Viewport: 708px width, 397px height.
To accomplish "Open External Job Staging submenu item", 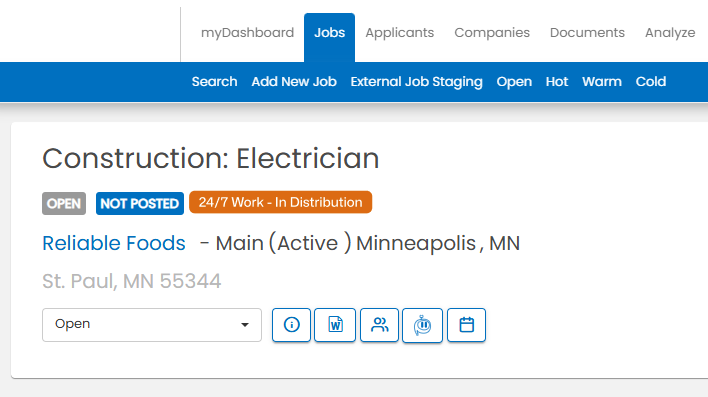I will [416, 82].
